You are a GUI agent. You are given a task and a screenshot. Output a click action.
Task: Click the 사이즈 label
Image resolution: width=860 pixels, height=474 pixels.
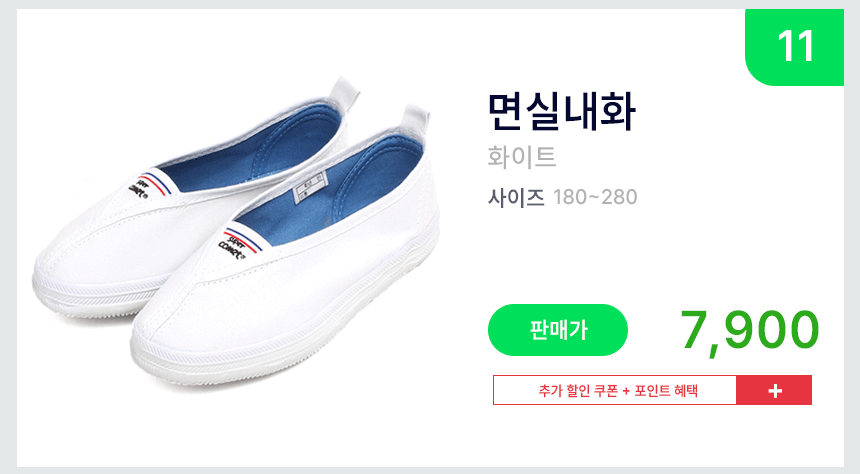click(x=516, y=197)
